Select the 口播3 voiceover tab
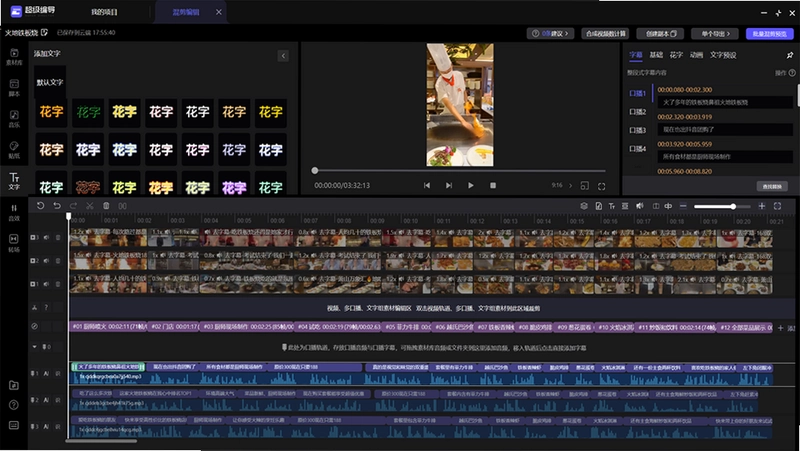 pos(638,130)
